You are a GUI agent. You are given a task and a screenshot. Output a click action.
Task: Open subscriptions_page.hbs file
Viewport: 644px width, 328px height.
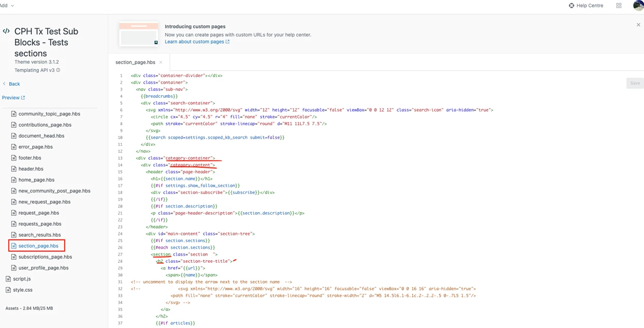click(x=45, y=257)
